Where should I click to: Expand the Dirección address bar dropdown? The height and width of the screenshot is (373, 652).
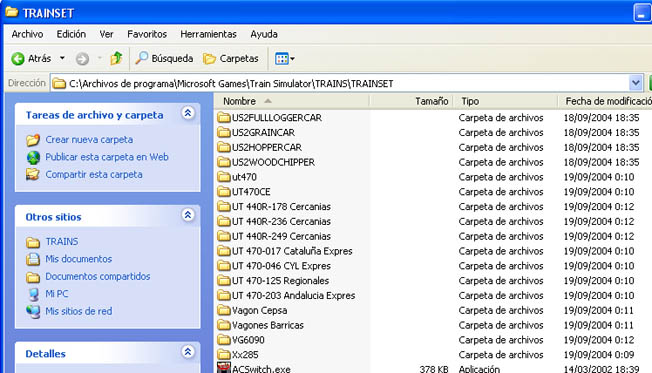[x=635, y=83]
